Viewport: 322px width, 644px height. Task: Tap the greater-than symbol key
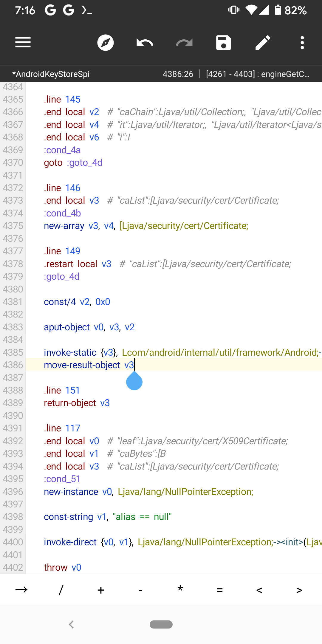click(299, 590)
